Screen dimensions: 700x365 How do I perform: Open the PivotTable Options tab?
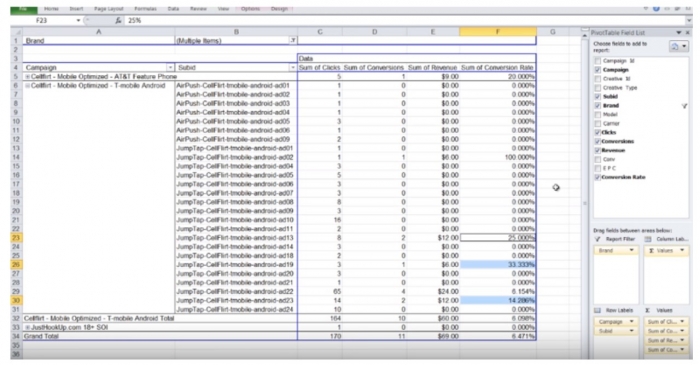coord(250,9)
